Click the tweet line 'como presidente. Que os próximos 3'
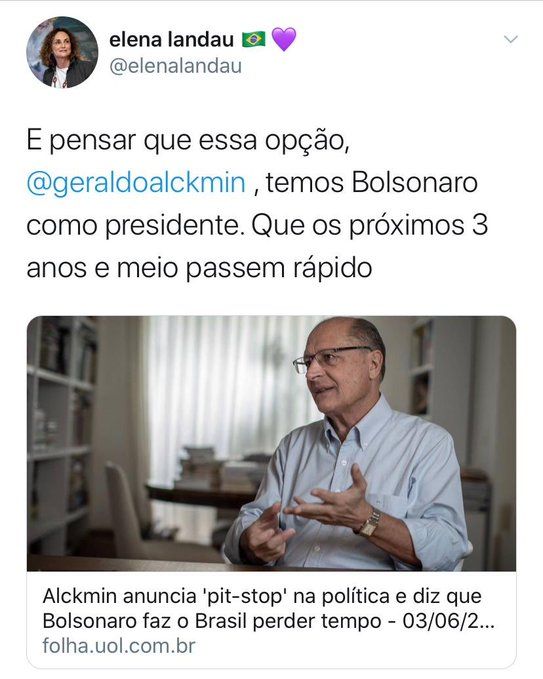This screenshot has width=543, height=679. click(257, 226)
